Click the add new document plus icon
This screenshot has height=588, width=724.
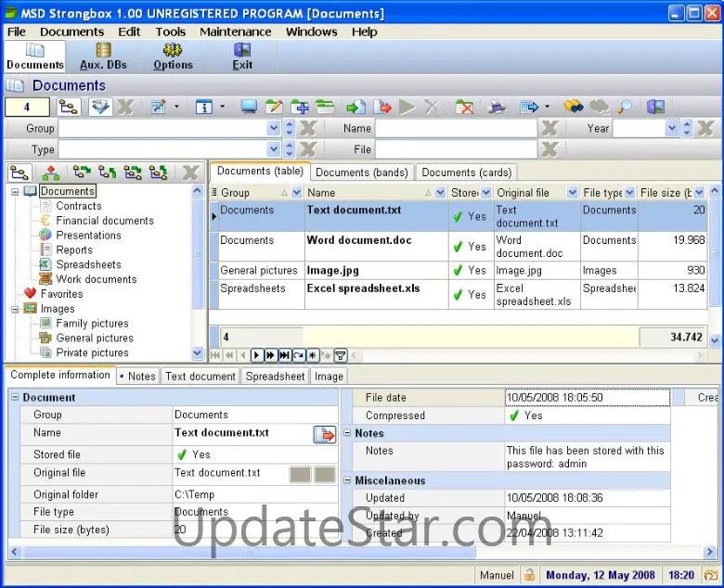[x=300, y=108]
